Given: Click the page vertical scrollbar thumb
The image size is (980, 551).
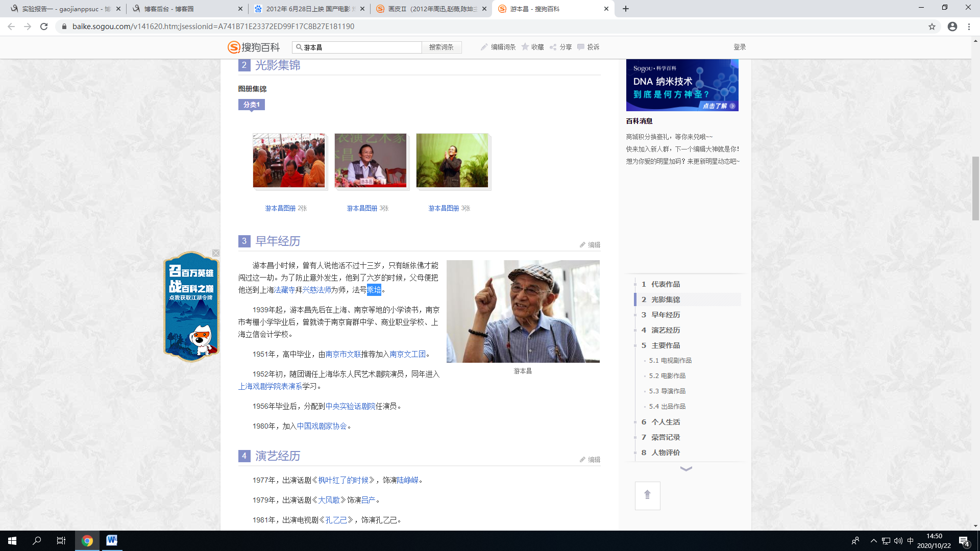Looking at the screenshot, I should [x=975, y=189].
